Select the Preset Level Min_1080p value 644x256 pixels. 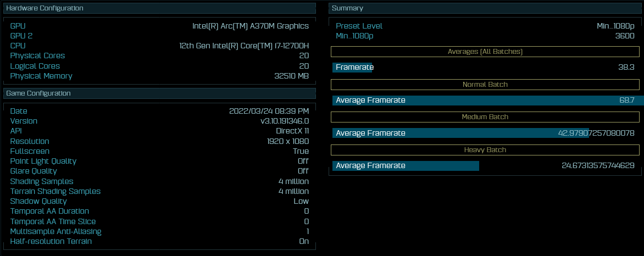pos(615,26)
